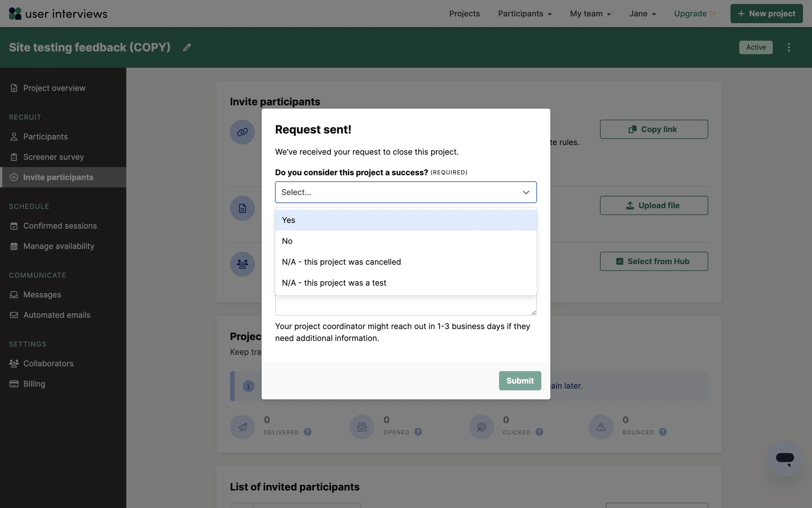Click the help icon next to CLICKED
Viewport: 812px width, 508px height.
[x=539, y=432]
